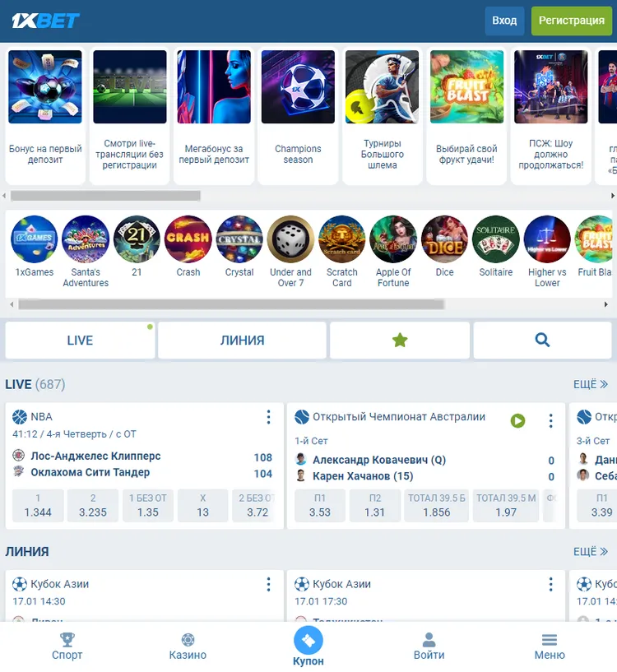617x672 pixels.
Task: Click the 1XBET logo
Action: (45, 21)
